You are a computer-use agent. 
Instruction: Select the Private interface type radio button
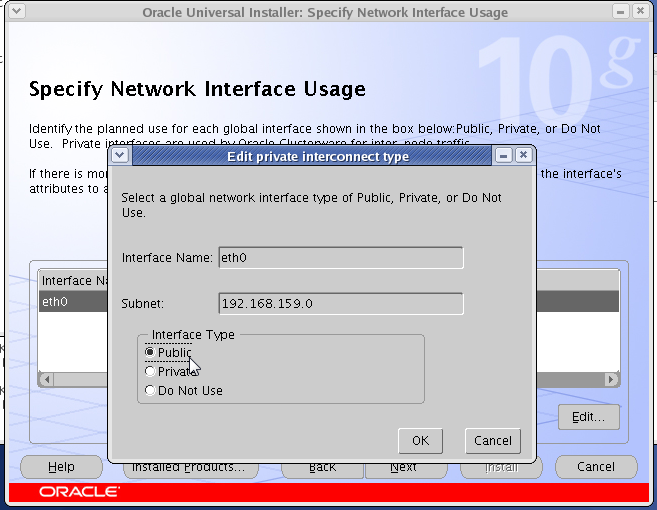(150, 371)
